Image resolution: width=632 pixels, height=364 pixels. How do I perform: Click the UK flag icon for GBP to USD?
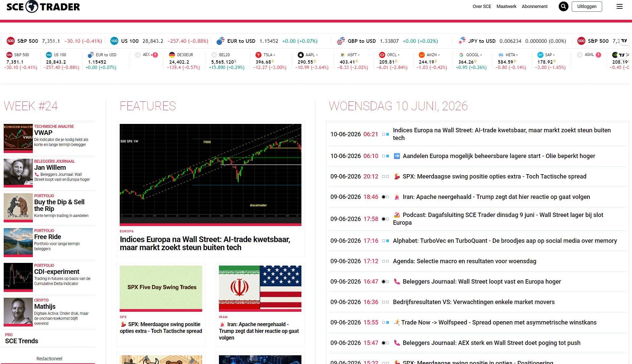pos(341,41)
